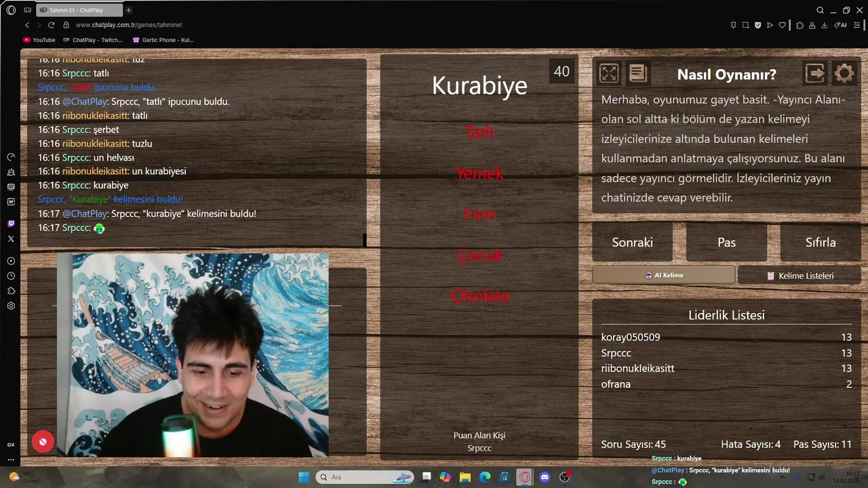868x488 pixels.
Task: Open the downloads icon in browser toolbar
Action: click(824, 25)
